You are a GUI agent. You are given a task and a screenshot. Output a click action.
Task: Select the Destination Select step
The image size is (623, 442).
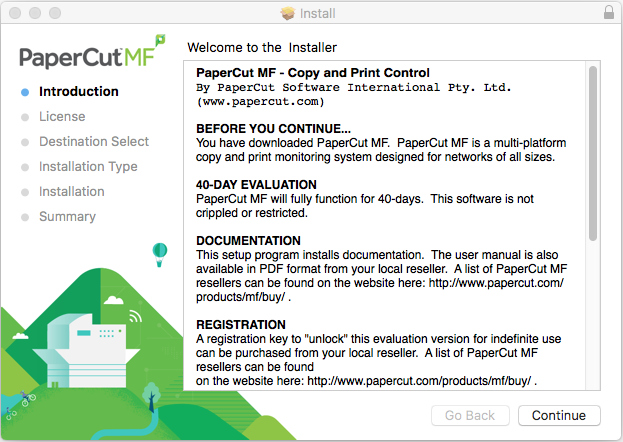pos(94,142)
